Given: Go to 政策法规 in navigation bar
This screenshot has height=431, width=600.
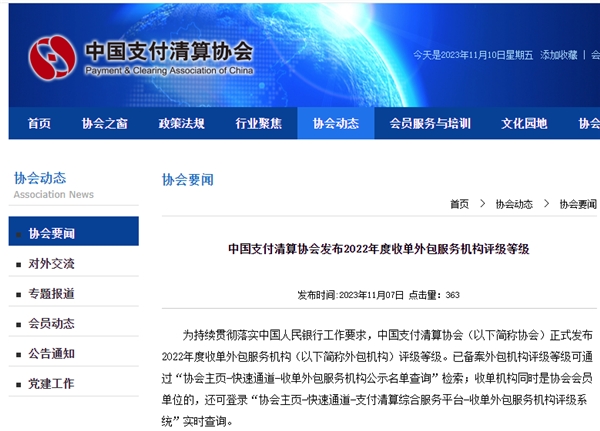Looking at the screenshot, I should click(182, 123).
